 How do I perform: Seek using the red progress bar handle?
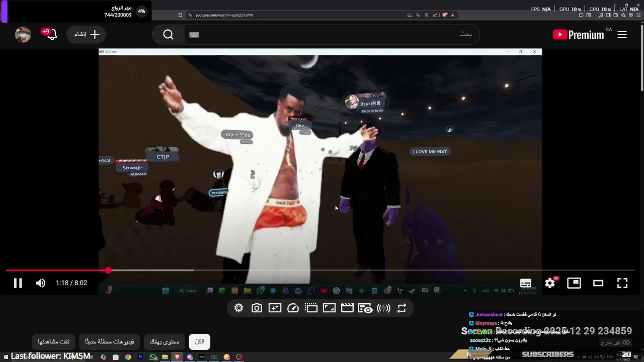(108, 270)
